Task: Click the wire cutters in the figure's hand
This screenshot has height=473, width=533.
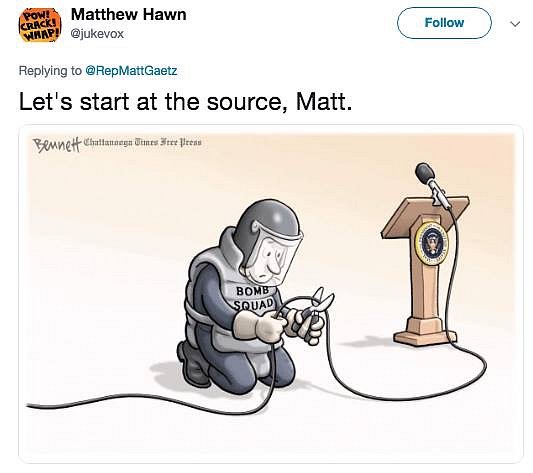Action: [315, 309]
